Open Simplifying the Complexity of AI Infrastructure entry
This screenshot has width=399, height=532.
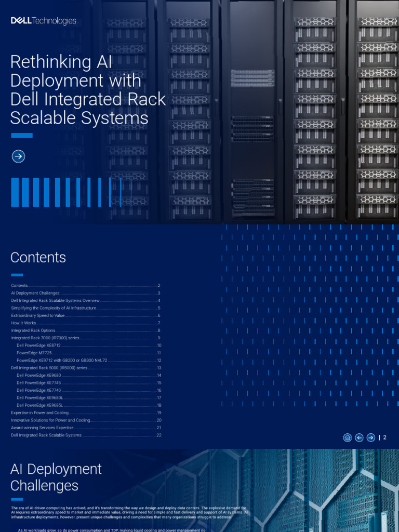point(86,308)
